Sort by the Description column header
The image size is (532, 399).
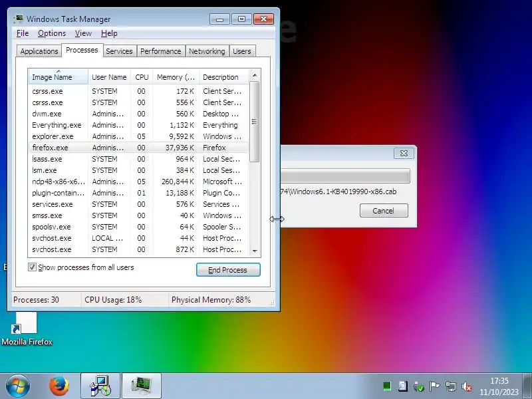tap(224, 77)
